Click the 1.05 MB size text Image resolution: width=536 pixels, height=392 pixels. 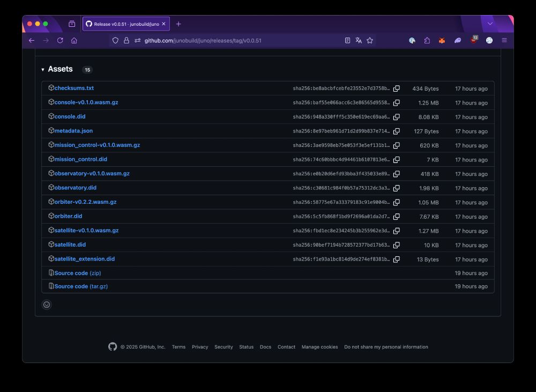coord(428,203)
